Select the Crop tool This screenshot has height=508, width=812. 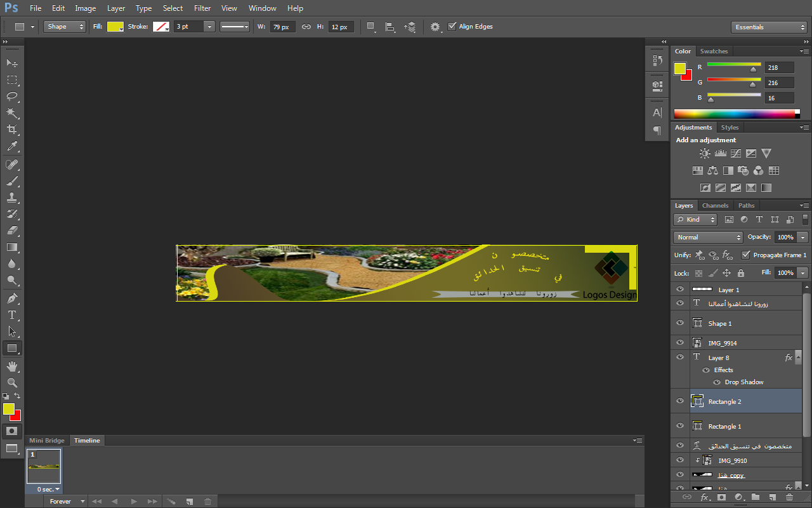[x=12, y=130]
